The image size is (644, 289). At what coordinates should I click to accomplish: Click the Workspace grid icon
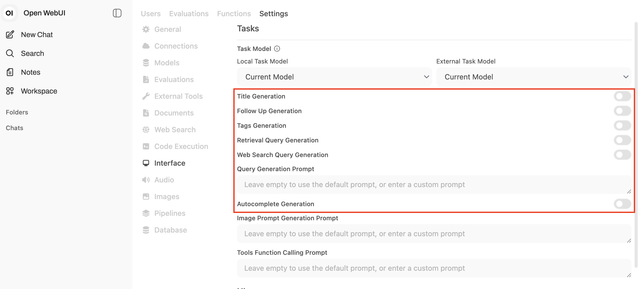coord(10,91)
